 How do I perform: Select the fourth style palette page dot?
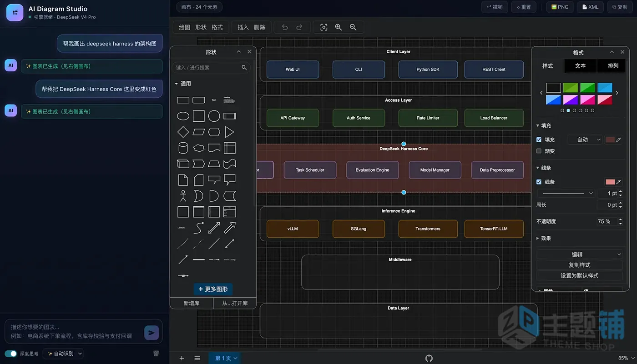[x=581, y=110]
